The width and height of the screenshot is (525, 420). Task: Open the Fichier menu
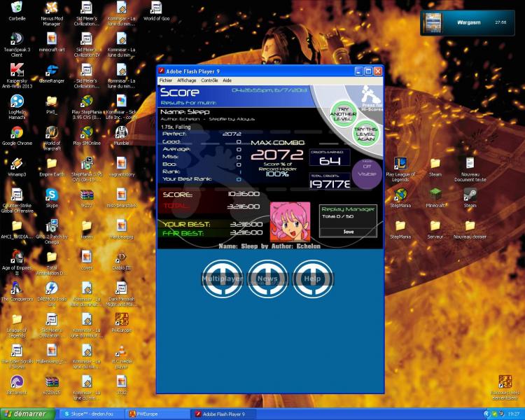pyautogui.click(x=166, y=80)
